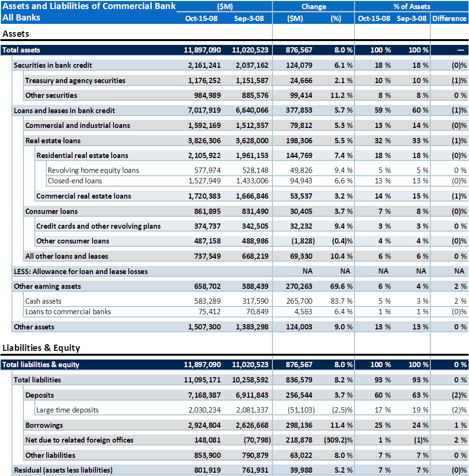Screen dimensions: 469x476
Task: Click the 'Liabilities & Equity' section heading
Action: 41,348
